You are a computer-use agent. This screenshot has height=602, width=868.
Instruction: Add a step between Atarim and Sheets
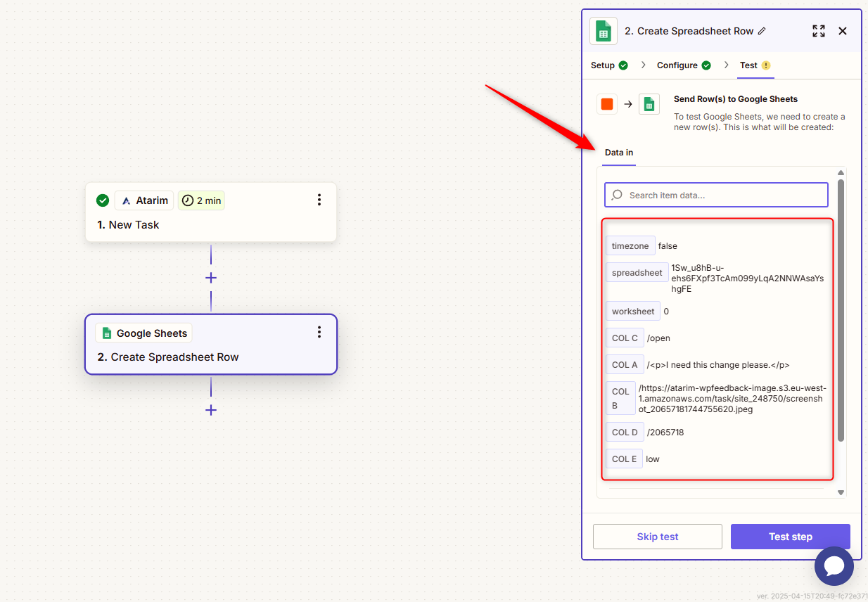[210, 278]
